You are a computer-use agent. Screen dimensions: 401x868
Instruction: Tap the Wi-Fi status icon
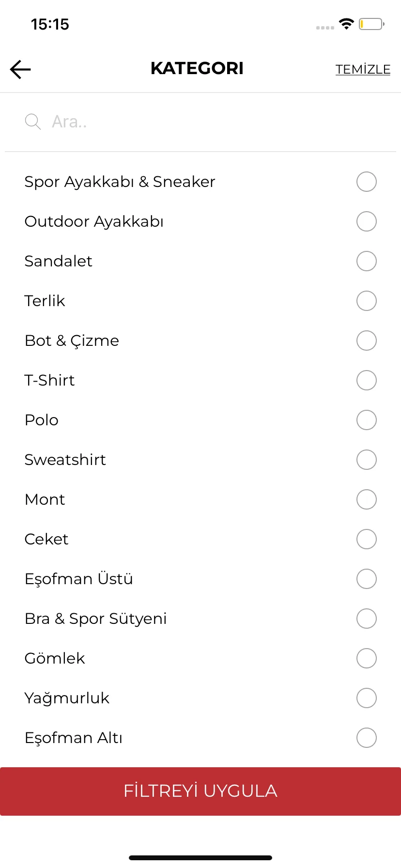(x=346, y=24)
